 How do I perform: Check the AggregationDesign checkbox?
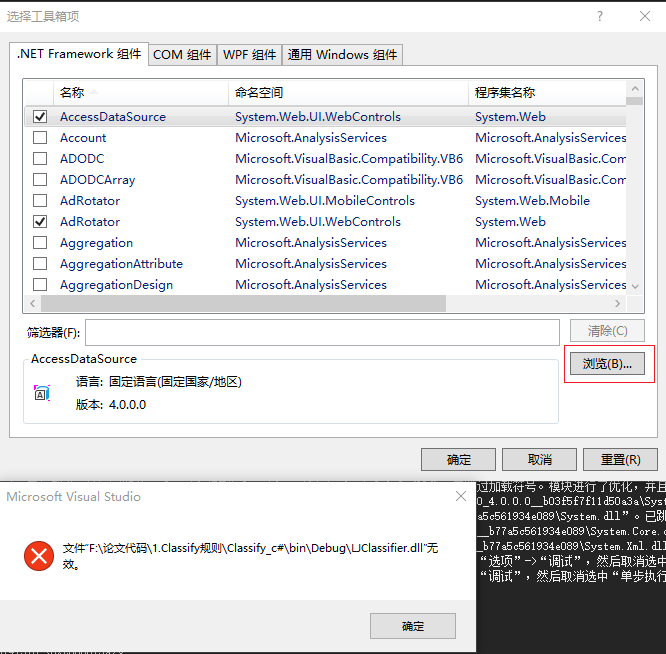click(x=40, y=285)
